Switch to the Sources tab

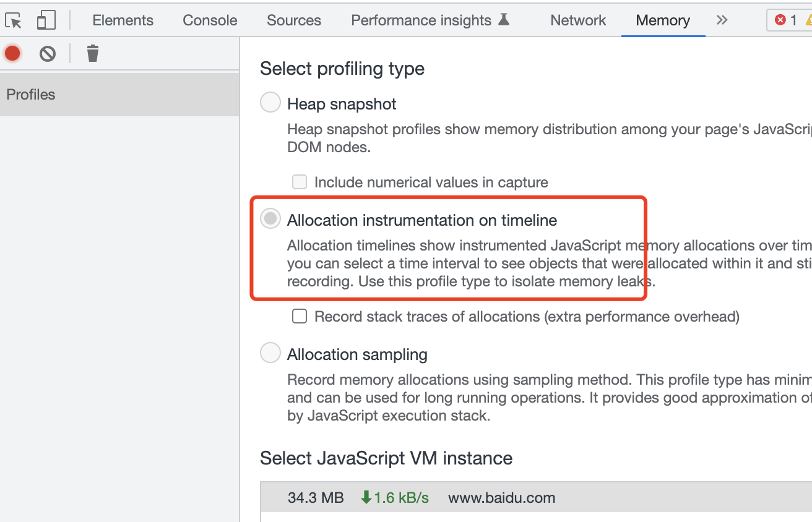(x=294, y=20)
